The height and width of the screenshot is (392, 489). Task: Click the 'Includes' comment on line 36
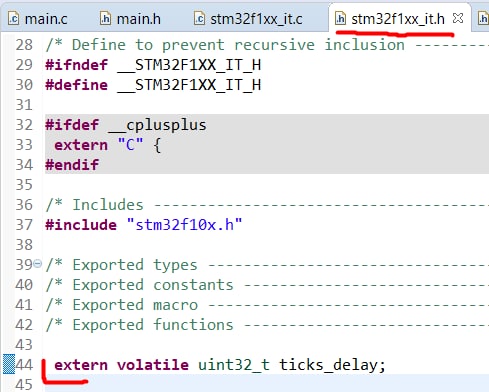108,205
